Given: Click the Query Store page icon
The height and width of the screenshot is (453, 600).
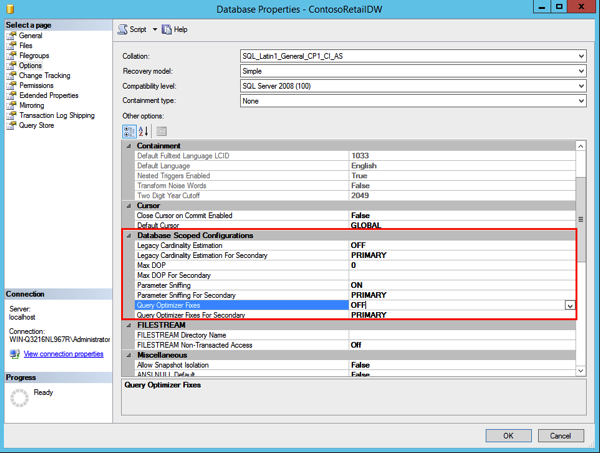Looking at the screenshot, I should [11, 125].
